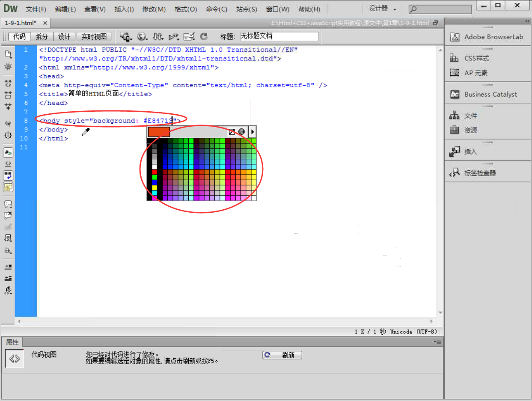532x401 pixels.
Task: Click the Refresh Design View icon
Action: tap(204, 37)
